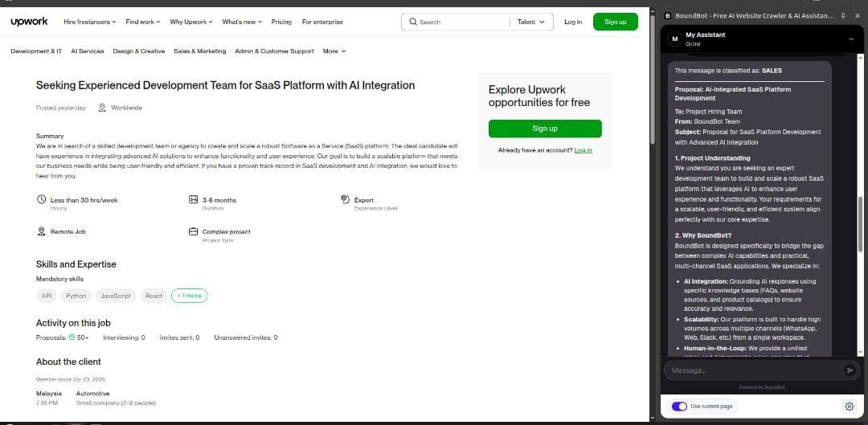Viewport: 868px width, 425px height.
Task: Open the Pricing page
Action: pos(281,22)
